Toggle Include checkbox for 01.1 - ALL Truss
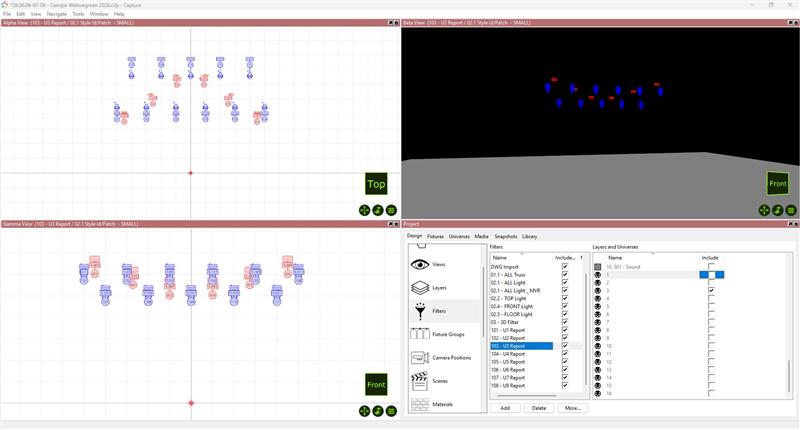The width and height of the screenshot is (800, 430). 565,275
